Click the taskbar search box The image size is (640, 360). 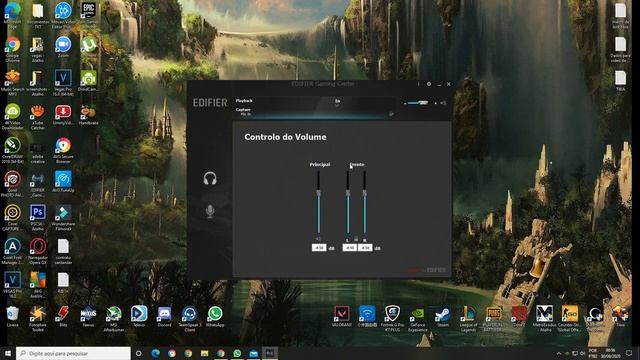pyautogui.click(x=73, y=353)
